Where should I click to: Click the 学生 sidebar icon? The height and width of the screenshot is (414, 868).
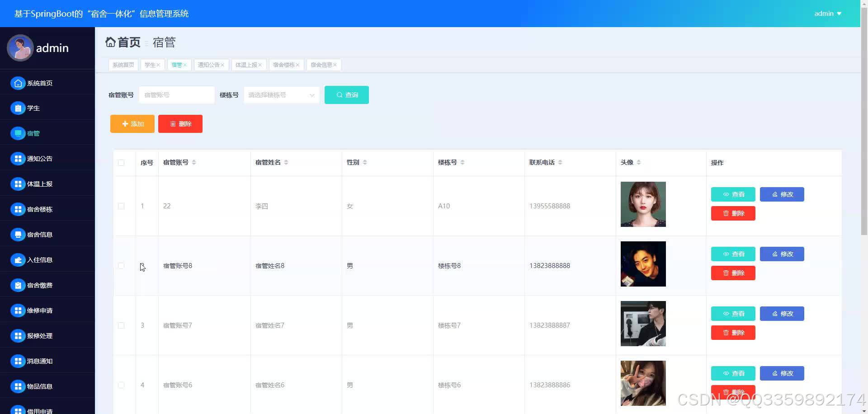coord(18,108)
